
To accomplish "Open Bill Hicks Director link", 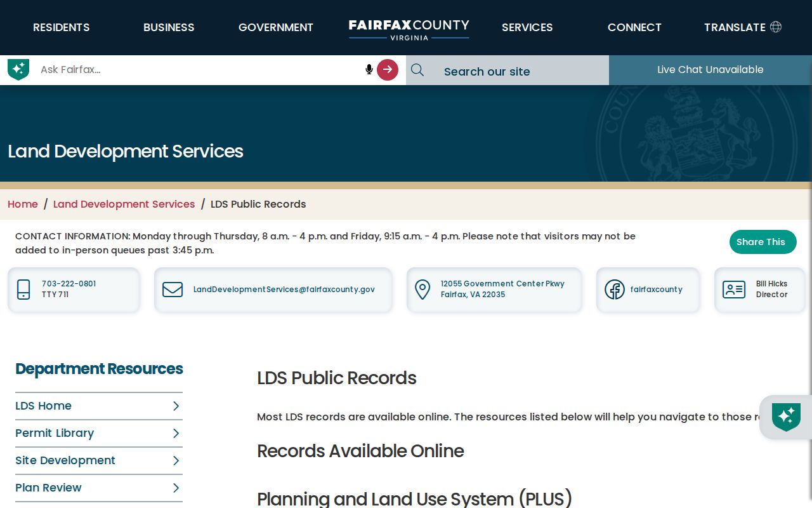I will click(x=772, y=289).
